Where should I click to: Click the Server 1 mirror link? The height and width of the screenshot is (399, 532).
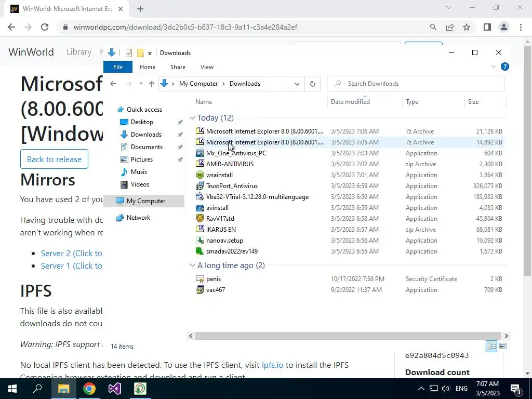(x=71, y=265)
